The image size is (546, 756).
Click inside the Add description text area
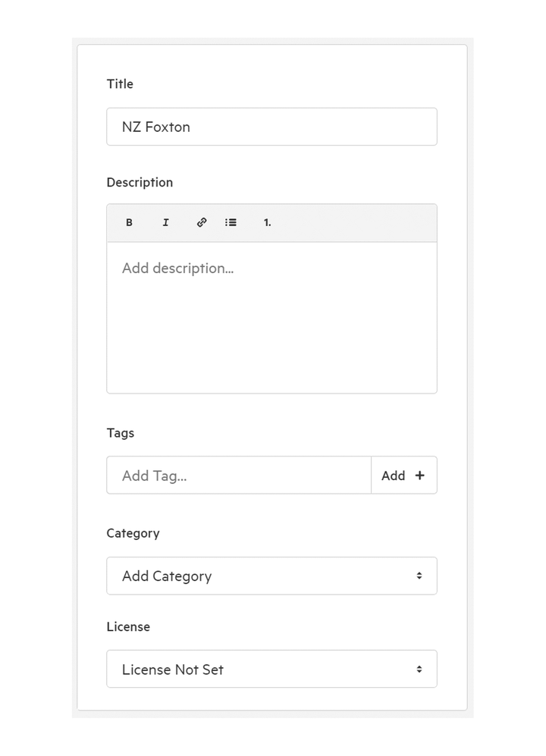click(x=272, y=317)
